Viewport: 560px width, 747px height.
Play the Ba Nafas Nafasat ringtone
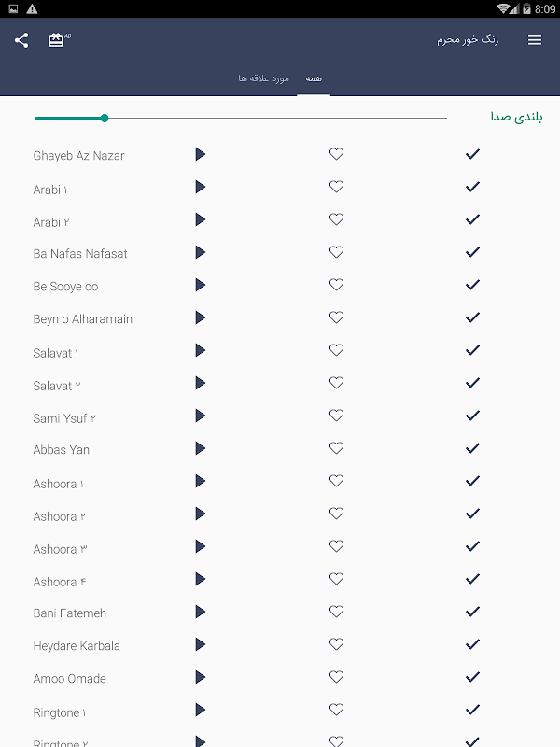click(200, 252)
